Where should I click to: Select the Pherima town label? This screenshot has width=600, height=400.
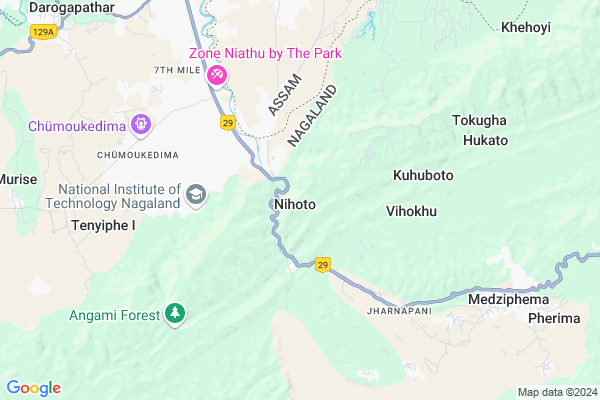coord(554,318)
